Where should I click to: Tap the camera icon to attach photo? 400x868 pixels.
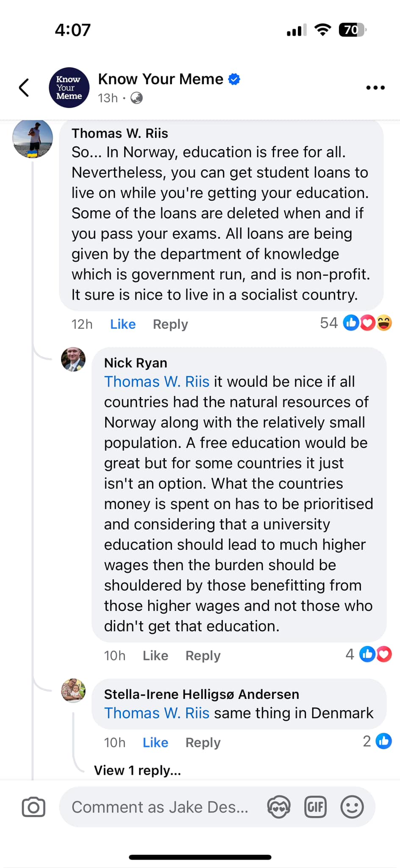tap(33, 807)
